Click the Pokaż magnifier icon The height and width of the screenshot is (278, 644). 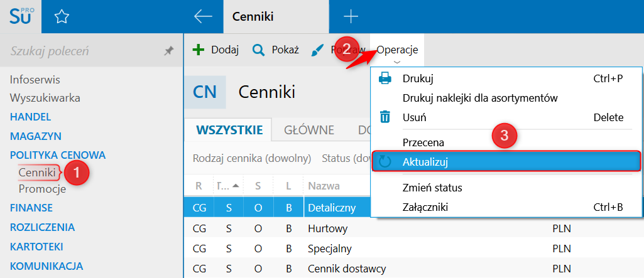[x=258, y=50]
